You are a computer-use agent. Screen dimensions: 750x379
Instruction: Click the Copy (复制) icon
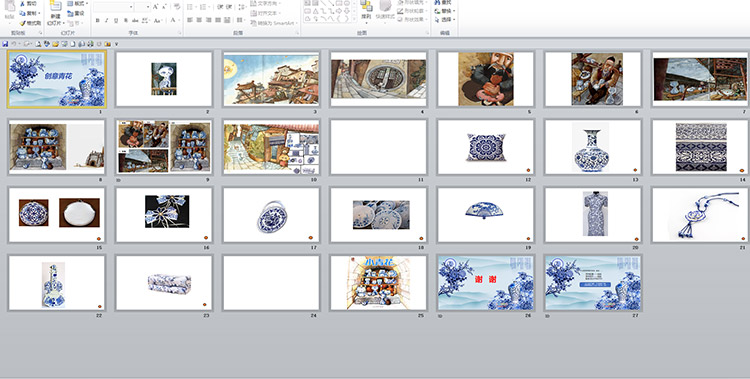pos(22,13)
